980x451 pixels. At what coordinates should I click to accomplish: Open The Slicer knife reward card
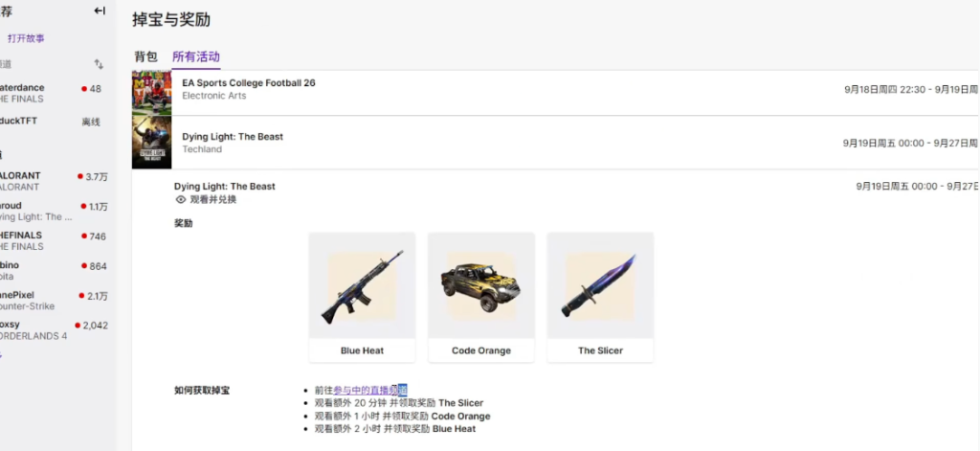click(600, 297)
